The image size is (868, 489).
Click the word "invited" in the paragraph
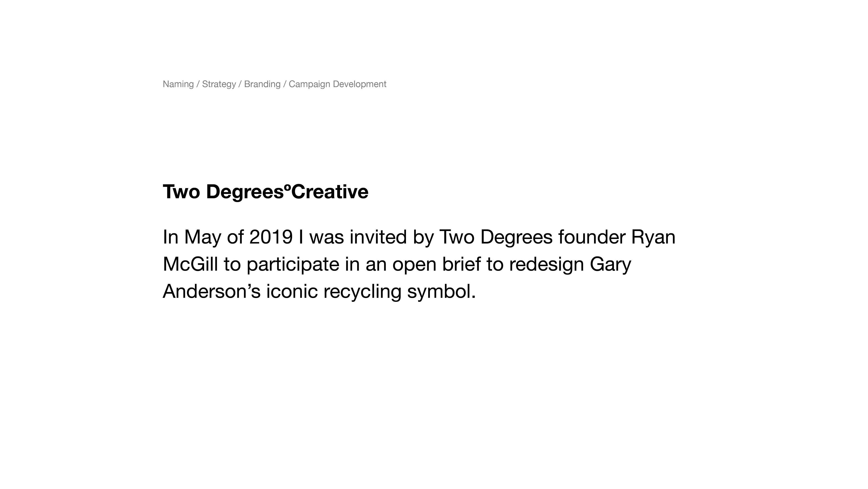378,237
